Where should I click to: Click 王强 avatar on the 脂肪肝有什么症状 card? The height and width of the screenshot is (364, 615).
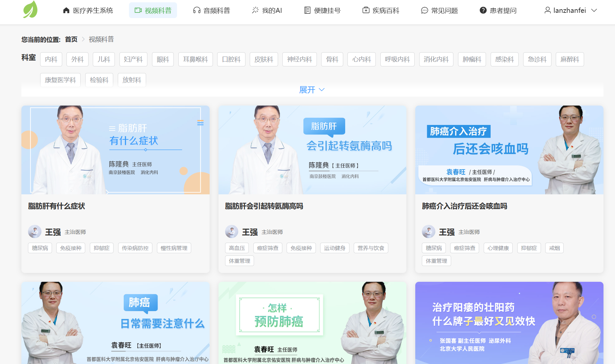(x=35, y=232)
